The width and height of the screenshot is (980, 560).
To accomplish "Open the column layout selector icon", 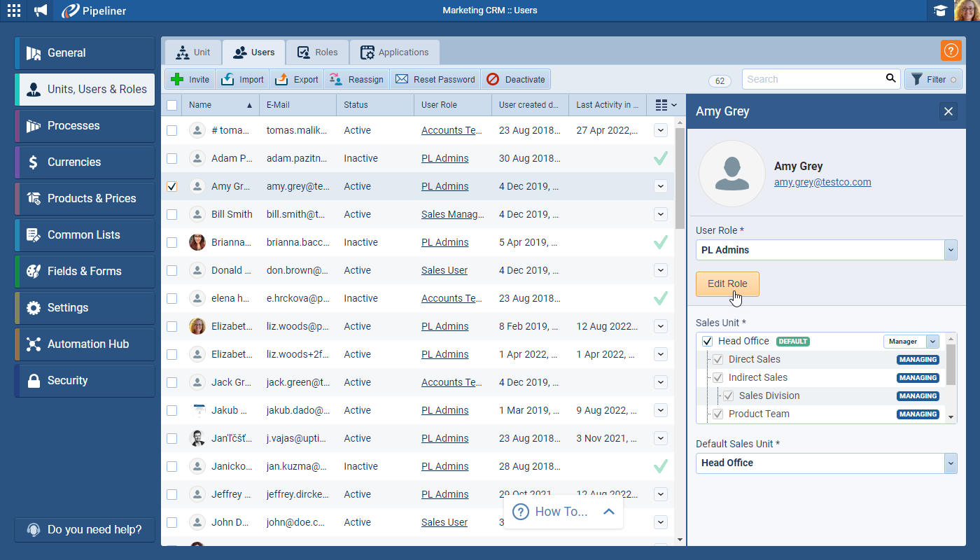I will pyautogui.click(x=665, y=105).
